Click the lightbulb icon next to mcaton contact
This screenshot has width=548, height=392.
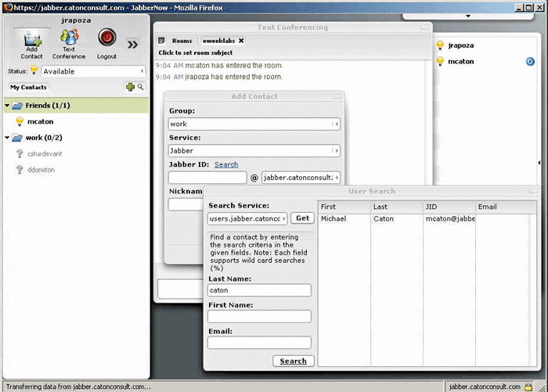20,121
